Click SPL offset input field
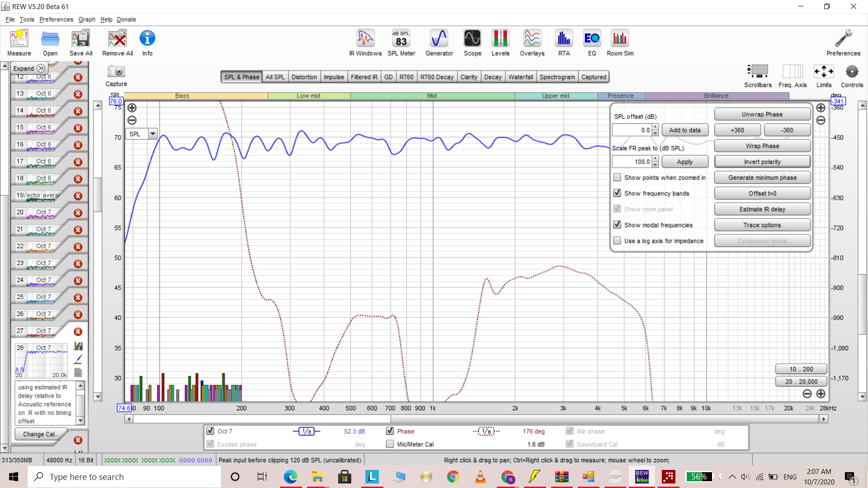The image size is (868, 488). (632, 130)
